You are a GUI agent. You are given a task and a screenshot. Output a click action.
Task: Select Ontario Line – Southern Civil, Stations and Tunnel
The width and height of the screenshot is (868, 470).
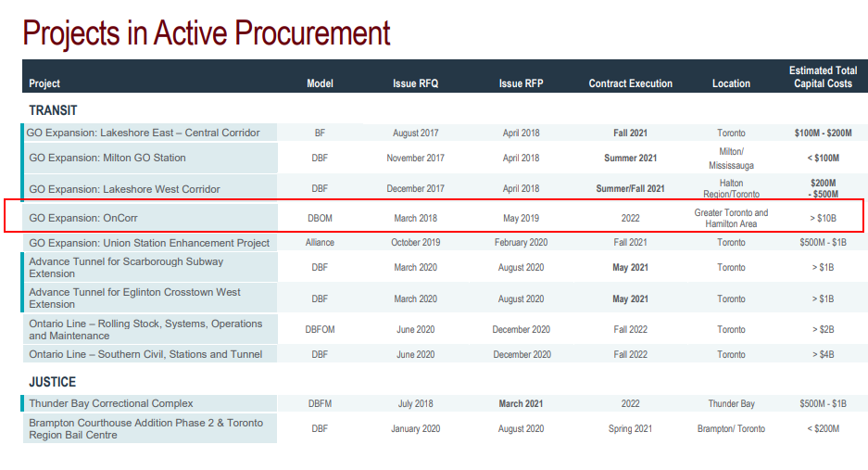pyautogui.click(x=145, y=354)
